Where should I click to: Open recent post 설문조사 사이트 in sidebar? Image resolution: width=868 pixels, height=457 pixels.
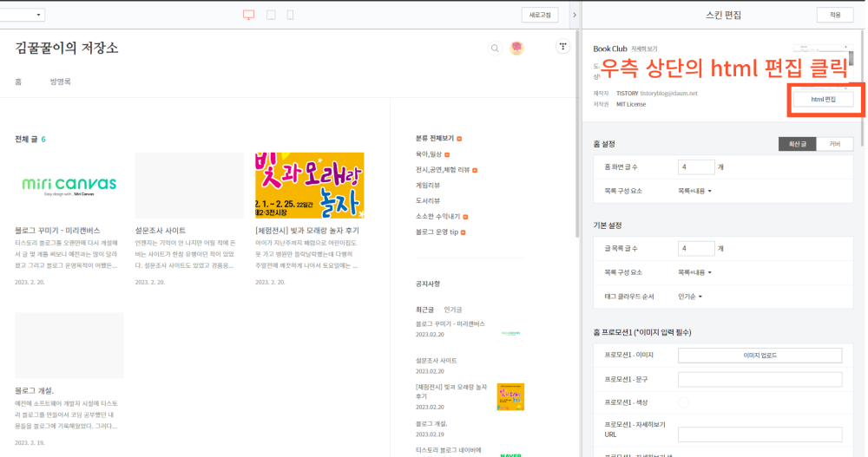pyautogui.click(x=437, y=361)
